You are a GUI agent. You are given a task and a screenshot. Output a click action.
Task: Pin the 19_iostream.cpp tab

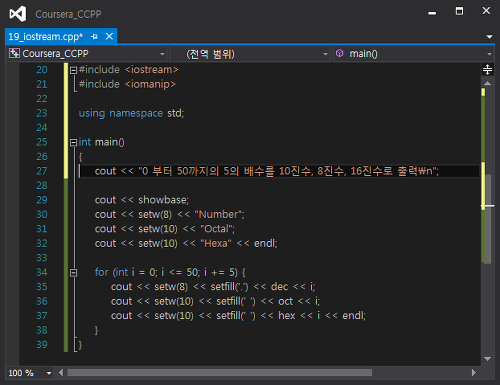tap(94, 37)
